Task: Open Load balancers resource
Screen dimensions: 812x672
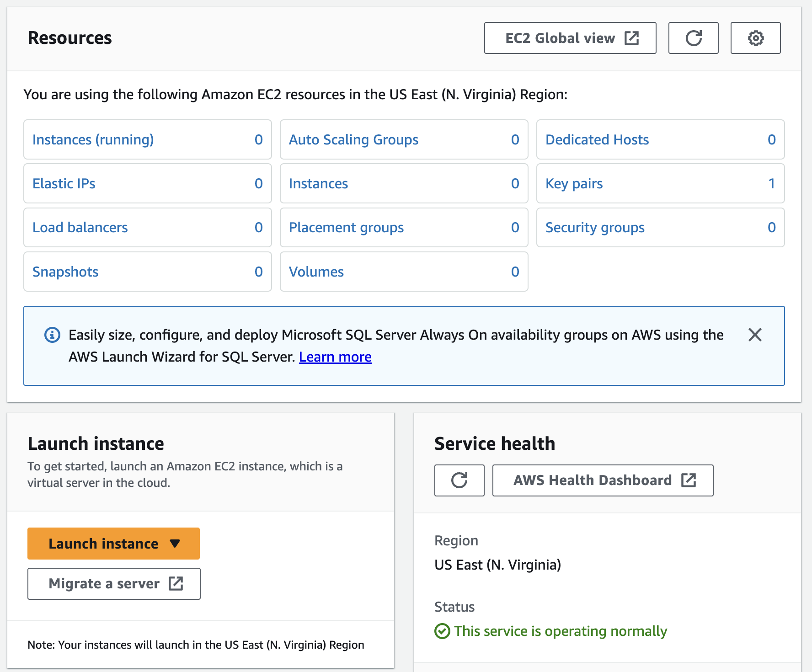Action: pos(80,227)
